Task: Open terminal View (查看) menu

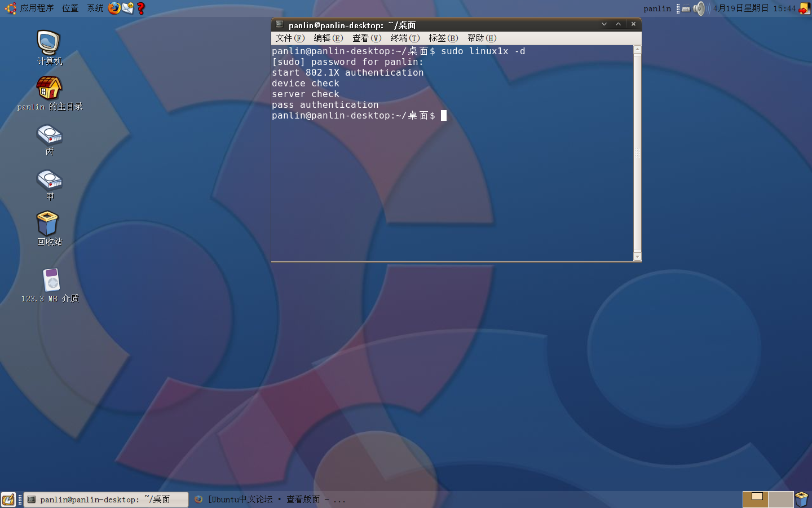Action: pyautogui.click(x=367, y=38)
